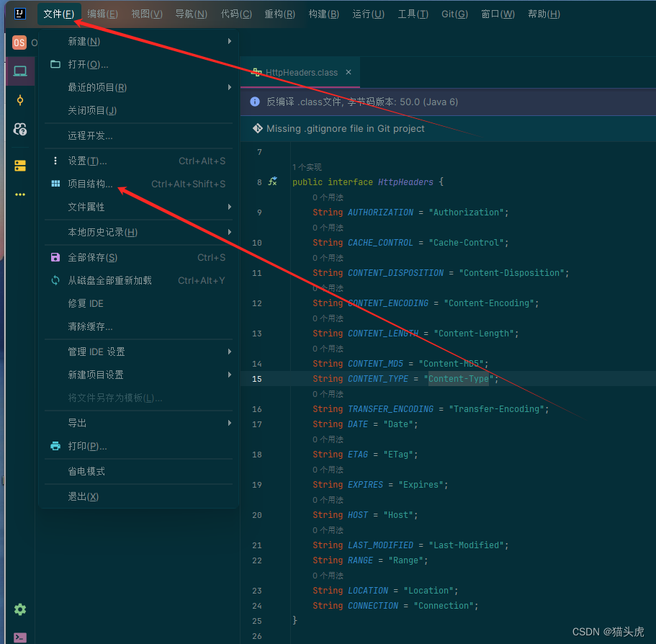The height and width of the screenshot is (644, 656).
Task: Click the 反编译 .class文件 banner text
Action: point(362,102)
